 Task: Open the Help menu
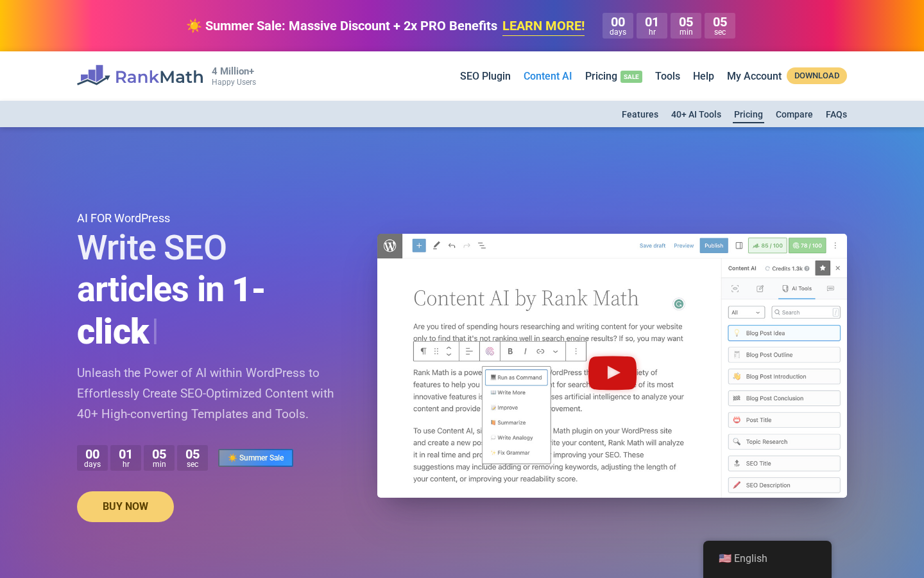click(x=703, y=76)
